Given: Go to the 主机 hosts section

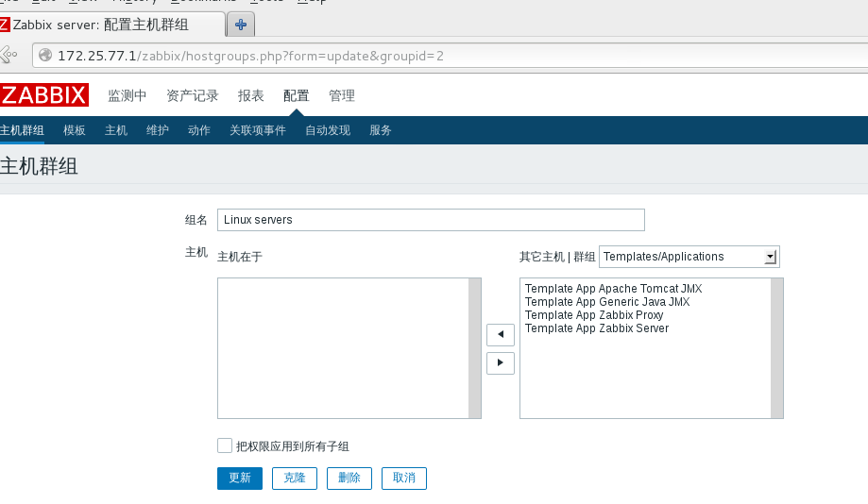Looking at the screenshot, I should 115,130.
